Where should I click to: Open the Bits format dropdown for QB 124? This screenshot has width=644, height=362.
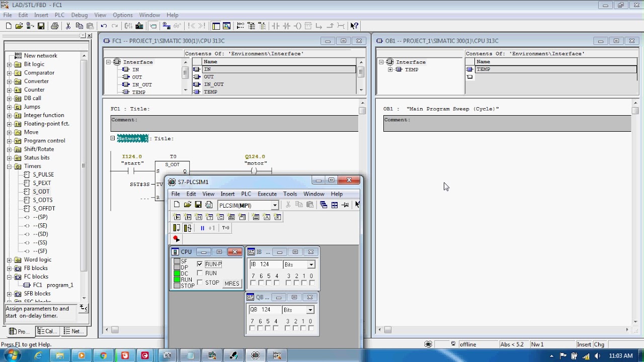pyautogui.click(x=310, y=310)
